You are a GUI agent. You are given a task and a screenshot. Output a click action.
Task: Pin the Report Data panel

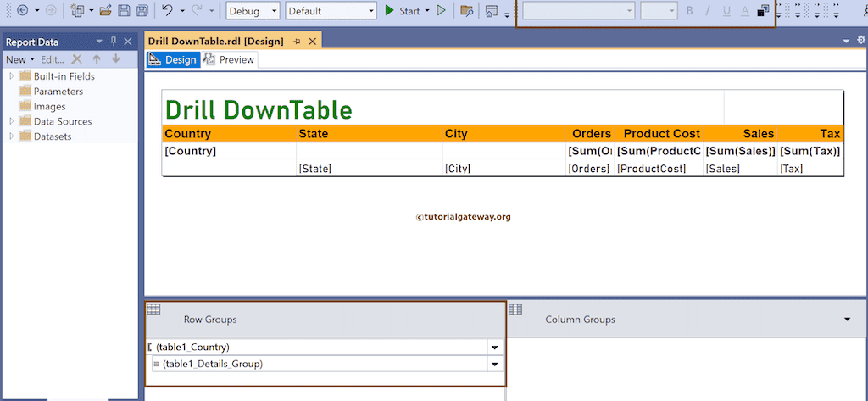pos(114,42)
